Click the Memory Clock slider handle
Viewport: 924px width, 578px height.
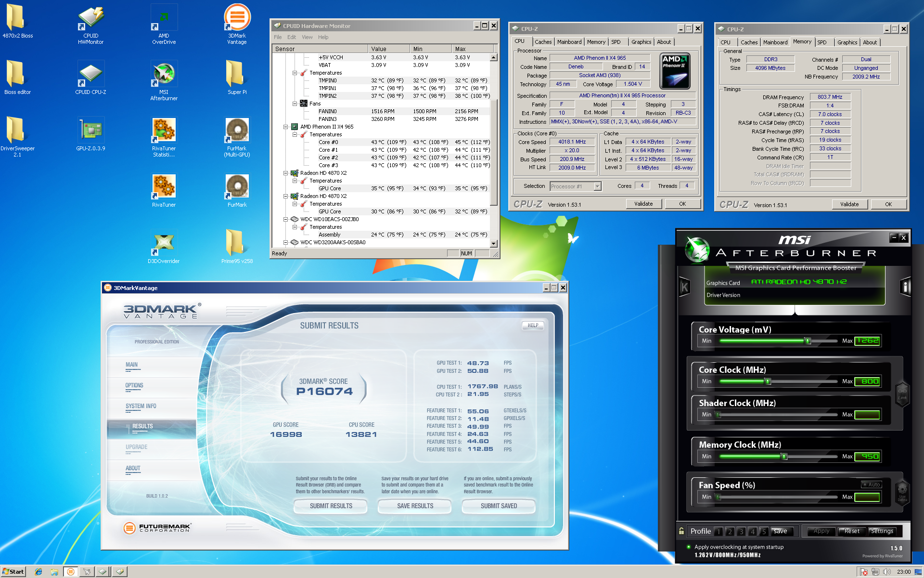(x=784, y=456)
